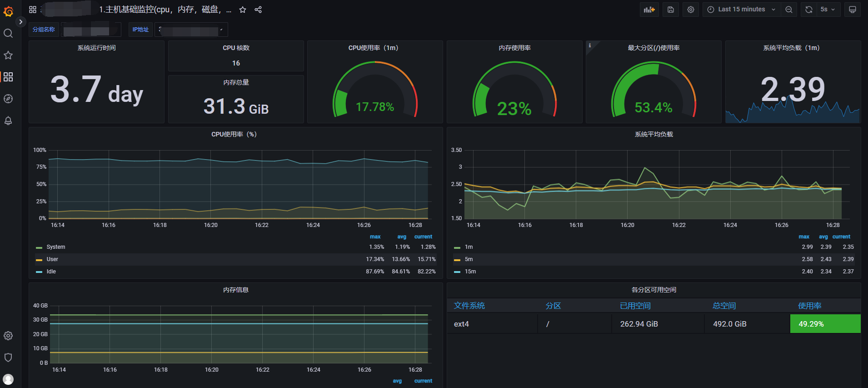Image resolution: width=868 pixels, height=388 pixels.
Task: Sort CPU legend by max column
Action: pyautogui.click(x=375, y=237)
